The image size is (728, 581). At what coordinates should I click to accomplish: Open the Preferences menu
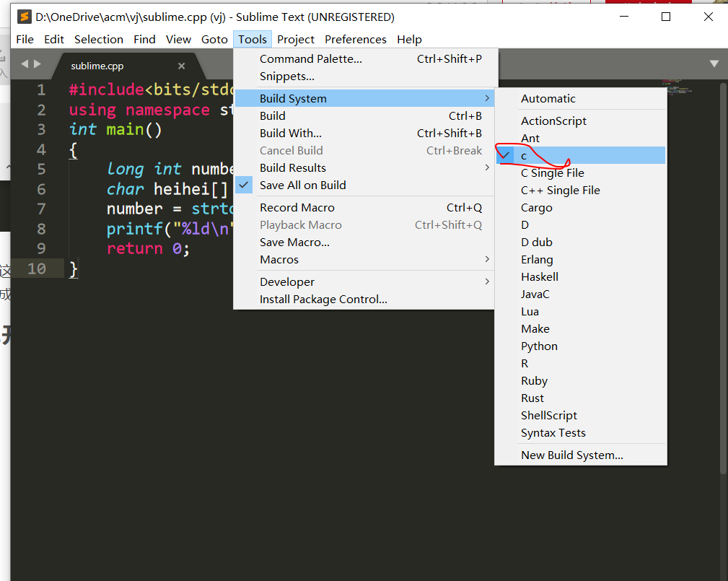356,40
